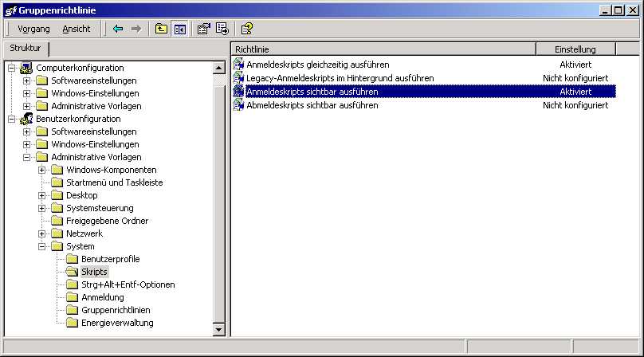Screen dimensions: 644x357
Task: Click Nicht konfiguriert setting of Abmeldeskripts row
Action: point(575,105)
